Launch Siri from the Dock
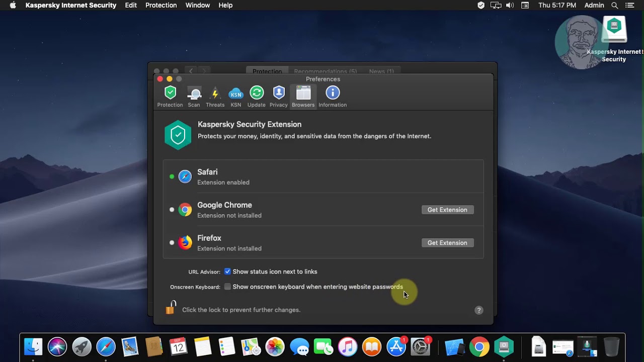 (57, 346)
